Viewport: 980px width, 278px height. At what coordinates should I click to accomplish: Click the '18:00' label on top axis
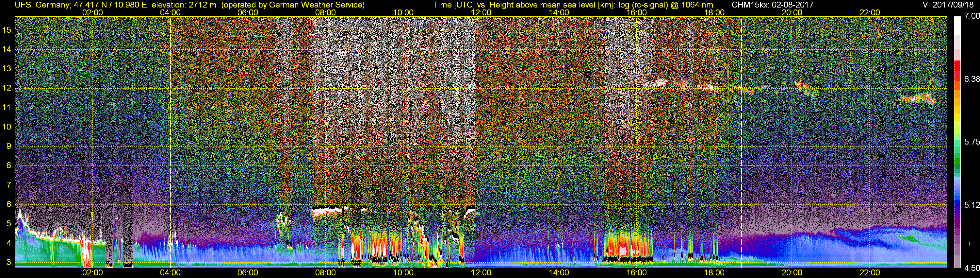point(714,12)
